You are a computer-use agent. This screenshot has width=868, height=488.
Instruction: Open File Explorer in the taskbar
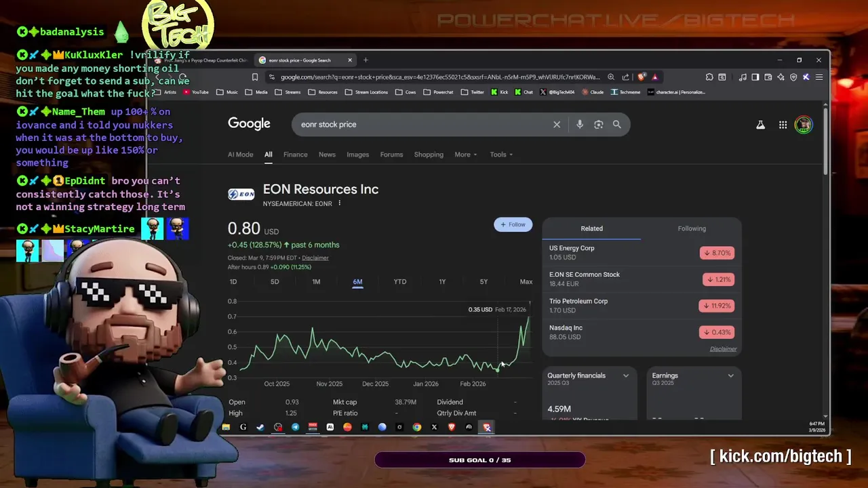pos(226,427)
